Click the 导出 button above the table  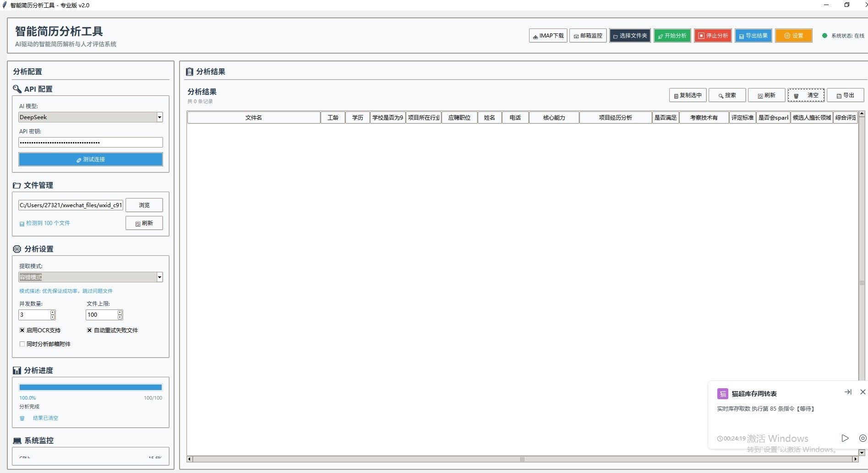[x=846, y=95]
